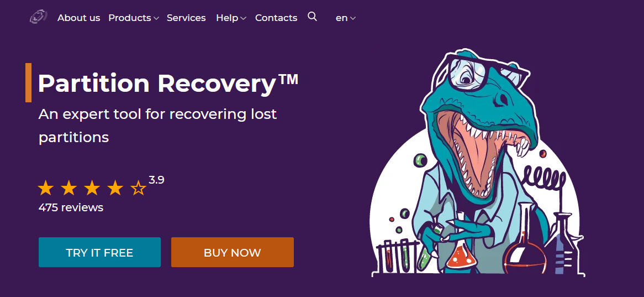The width and height of the screenshot is (644, 297).
Task: Click the first gold rating star
Action: (46, 188)
